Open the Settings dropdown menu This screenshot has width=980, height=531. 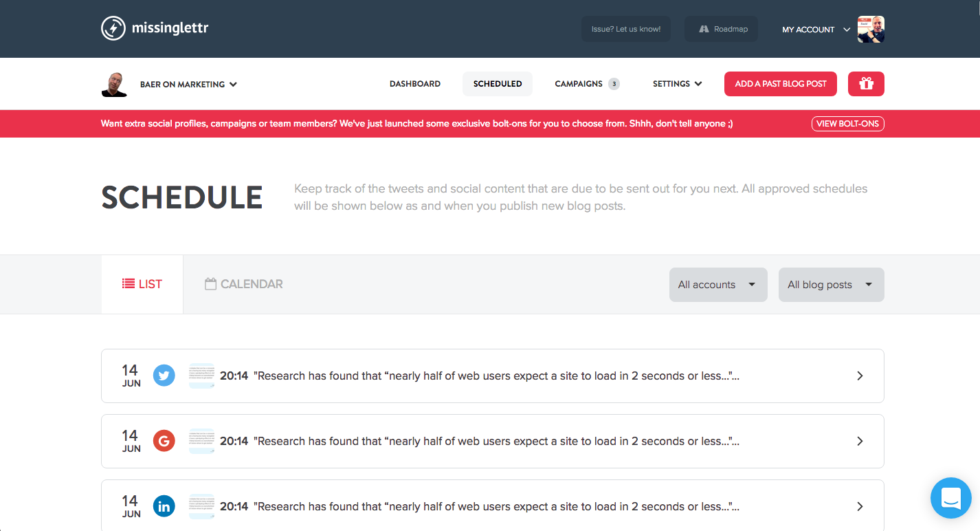(x=677, y=84)
